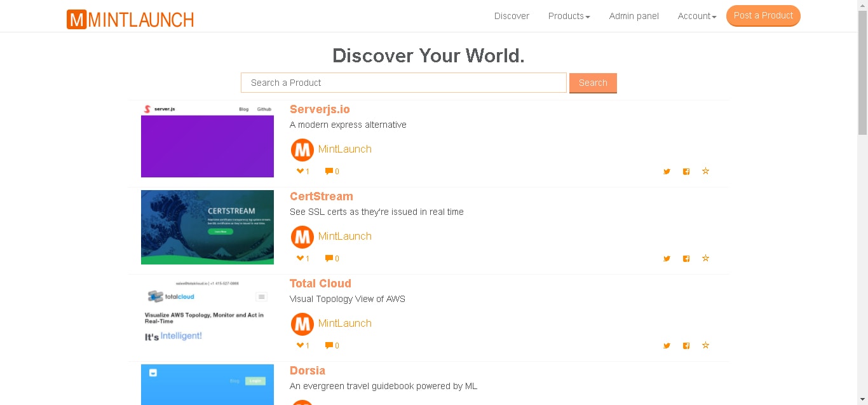Go to the Discover page
This screenshot has width=868, height=405.
pyautogui.click(x=512, y=16)
